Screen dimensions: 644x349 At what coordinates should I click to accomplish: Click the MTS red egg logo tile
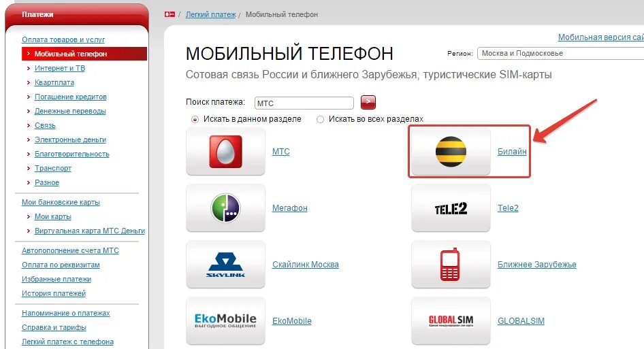225,152
